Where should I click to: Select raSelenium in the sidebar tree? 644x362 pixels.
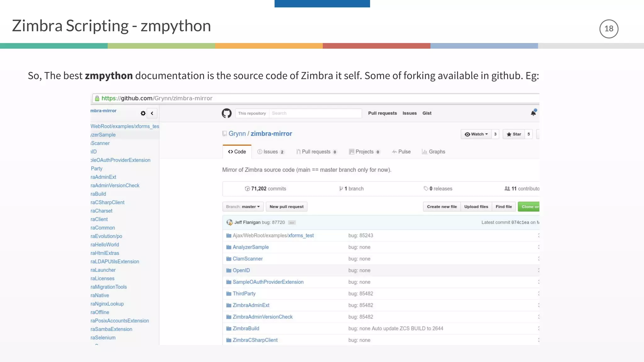click(103, 338)
